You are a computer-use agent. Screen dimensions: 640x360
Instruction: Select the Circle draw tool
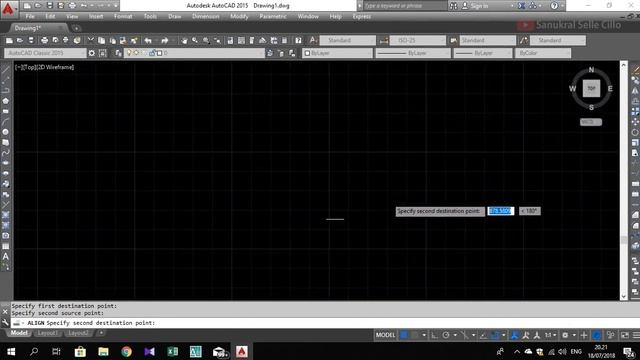point(6,132)
